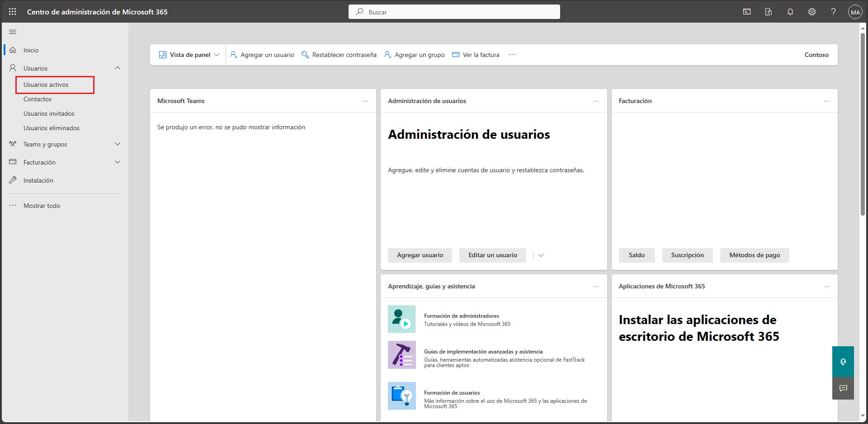Click the Centro de administración de Microsoft 365 title
The width and height of the screenshot is (868, 424).
tap(97, 12)
